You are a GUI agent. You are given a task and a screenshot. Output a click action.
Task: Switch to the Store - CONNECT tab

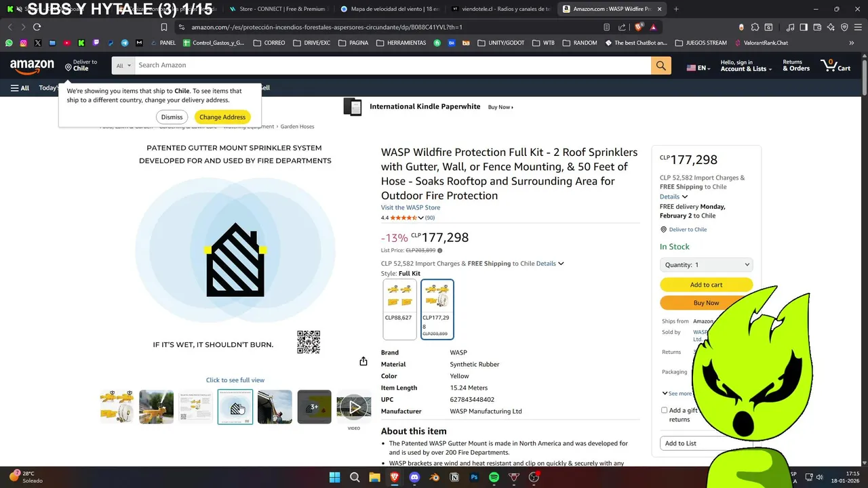click(278, 9)
